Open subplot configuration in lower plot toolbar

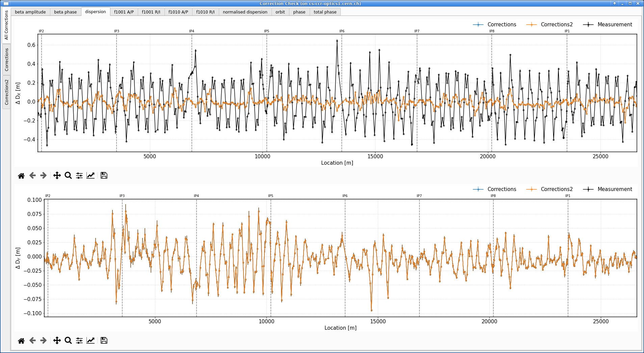pos(79,341)
